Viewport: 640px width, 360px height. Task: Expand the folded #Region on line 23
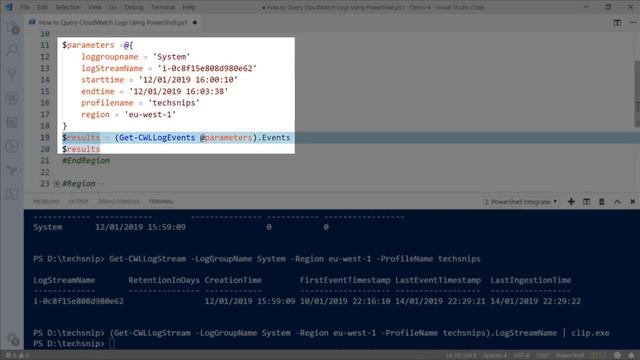[x=57, y=184]
